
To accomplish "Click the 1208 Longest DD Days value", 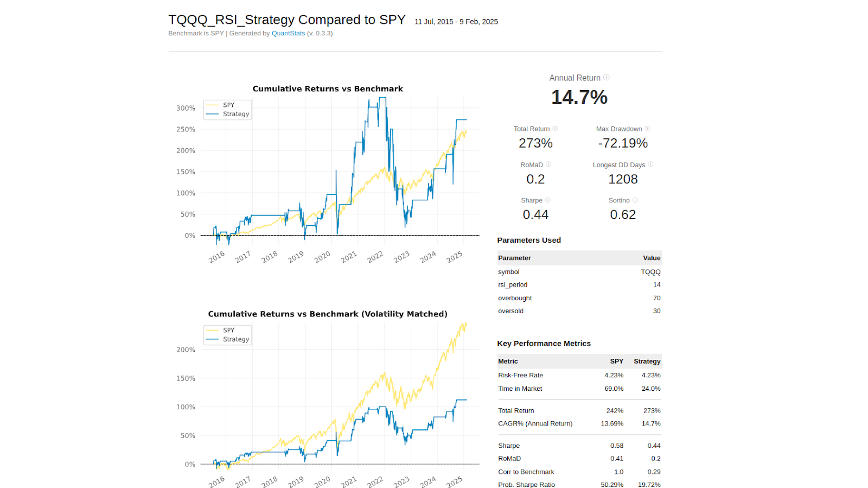I will [623, 179].
